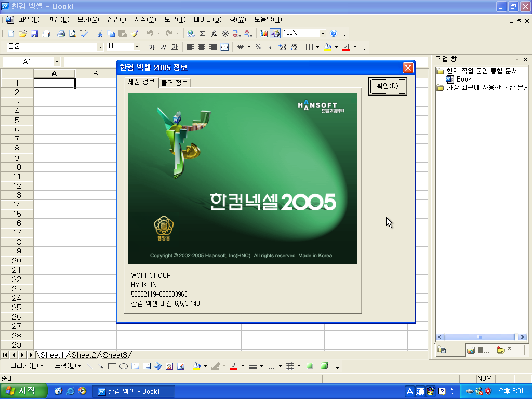Select the 제품 정보 tab
Screen dimensions: 532x399
[141, 82]
